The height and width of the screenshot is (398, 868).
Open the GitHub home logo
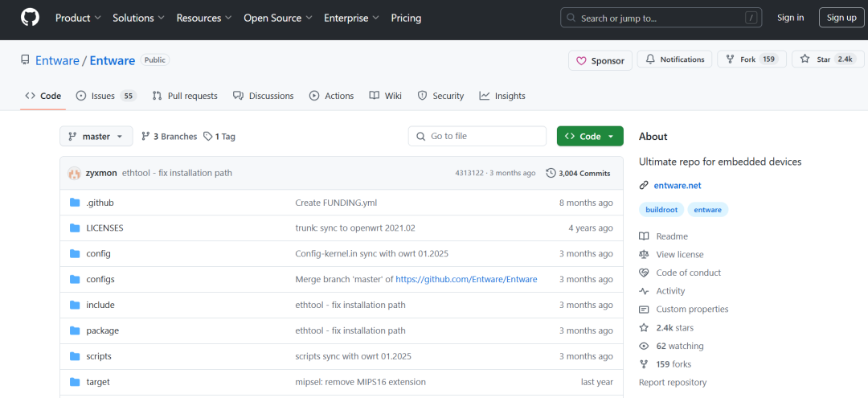pyautogui.click(x=30, y=18)
